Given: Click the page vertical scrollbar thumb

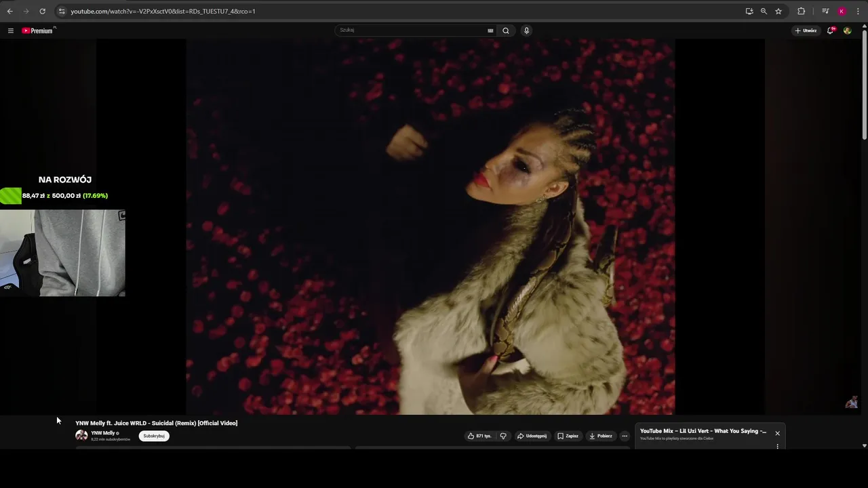Looking at the screenshot, I should pyautogui.click(x=864, y=84).
